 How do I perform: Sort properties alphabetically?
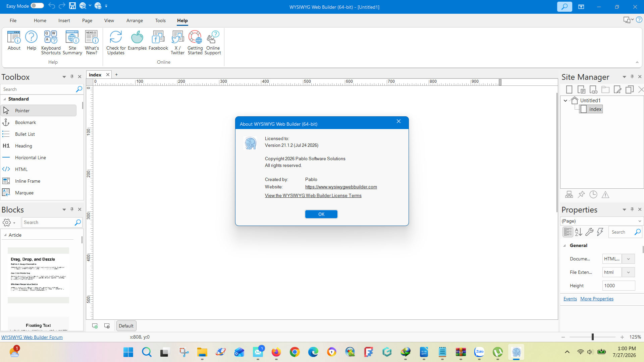click(579, 232)
